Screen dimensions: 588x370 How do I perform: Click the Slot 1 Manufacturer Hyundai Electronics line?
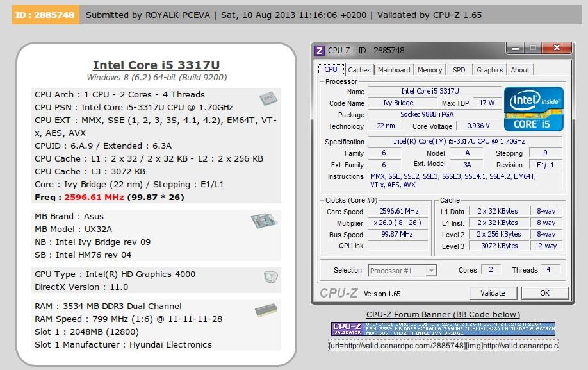pyautogui.click(x=123, y=344)
